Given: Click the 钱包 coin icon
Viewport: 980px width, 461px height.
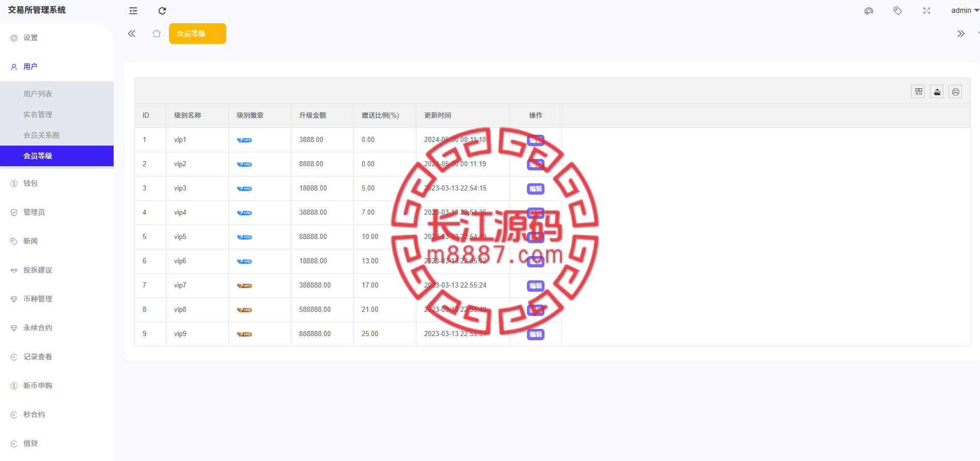Looking at the screenshot, I should pos(14,184).
